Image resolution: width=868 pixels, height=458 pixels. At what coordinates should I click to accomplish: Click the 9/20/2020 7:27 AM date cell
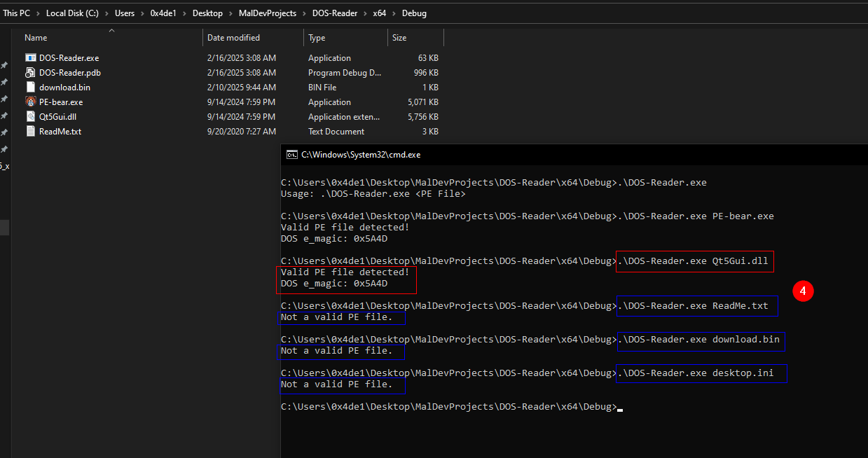[x=242, y=132]
